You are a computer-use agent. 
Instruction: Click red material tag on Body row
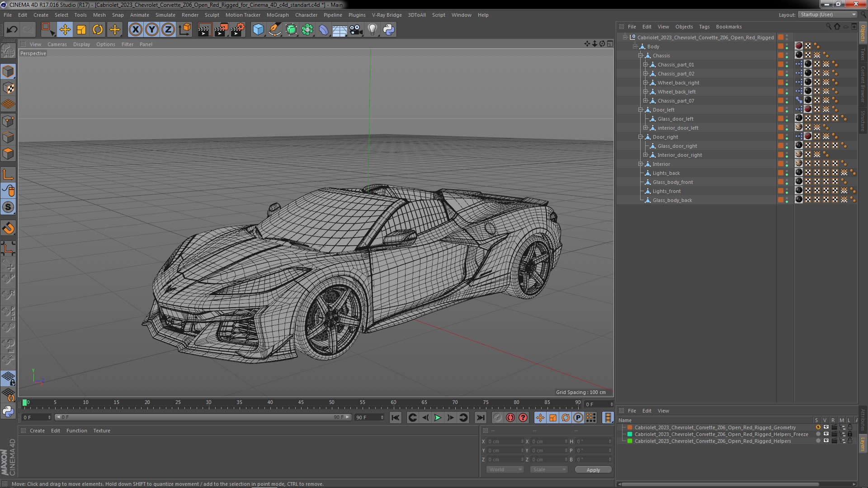799,46
